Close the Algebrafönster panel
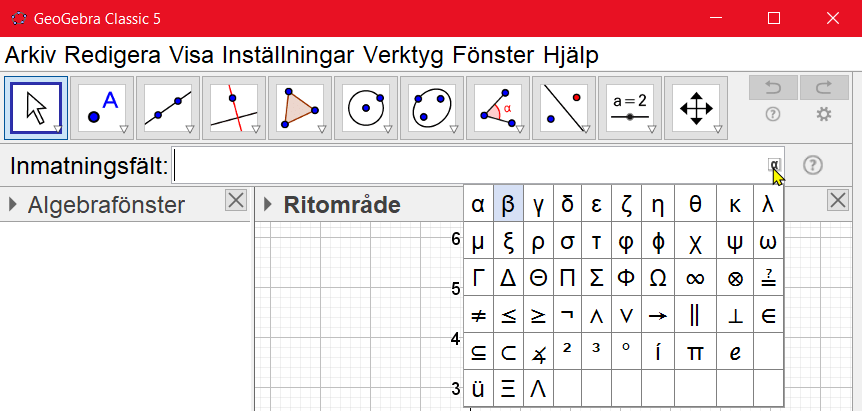Viewport: 862px width, 411px height. point(235,201)
